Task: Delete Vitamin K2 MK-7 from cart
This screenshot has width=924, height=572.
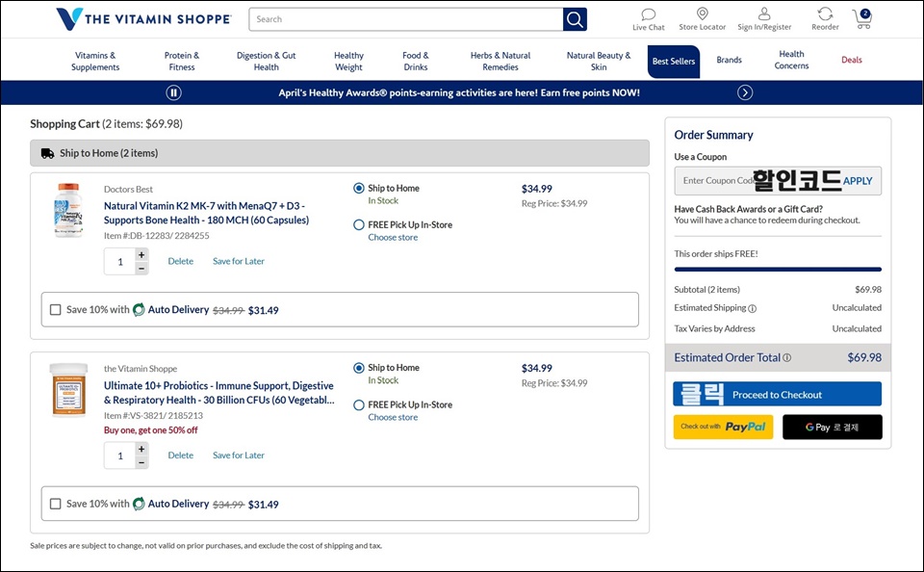Action: (180, 261)
